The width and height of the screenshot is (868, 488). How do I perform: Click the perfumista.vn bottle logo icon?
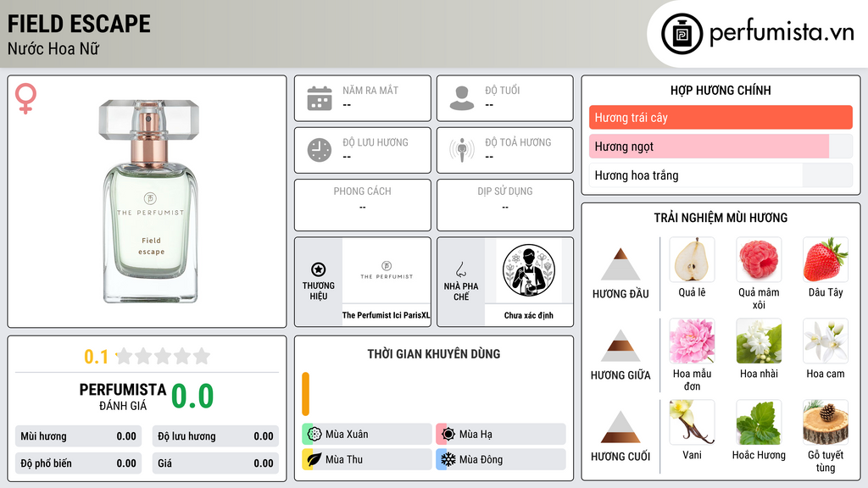(x=682, y=34)
